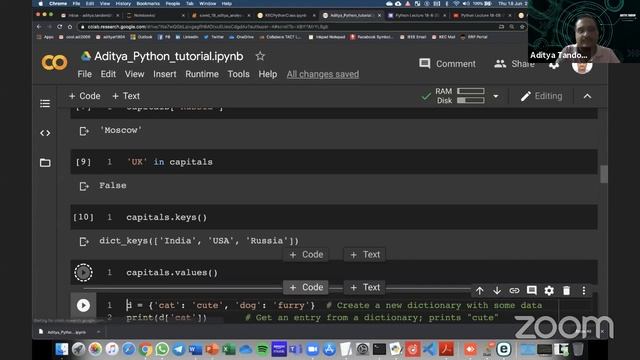Image resolution: width=640 pixels, height=360 pixels.
Task: Click the output text 'Moscow'
Action: 121,131
